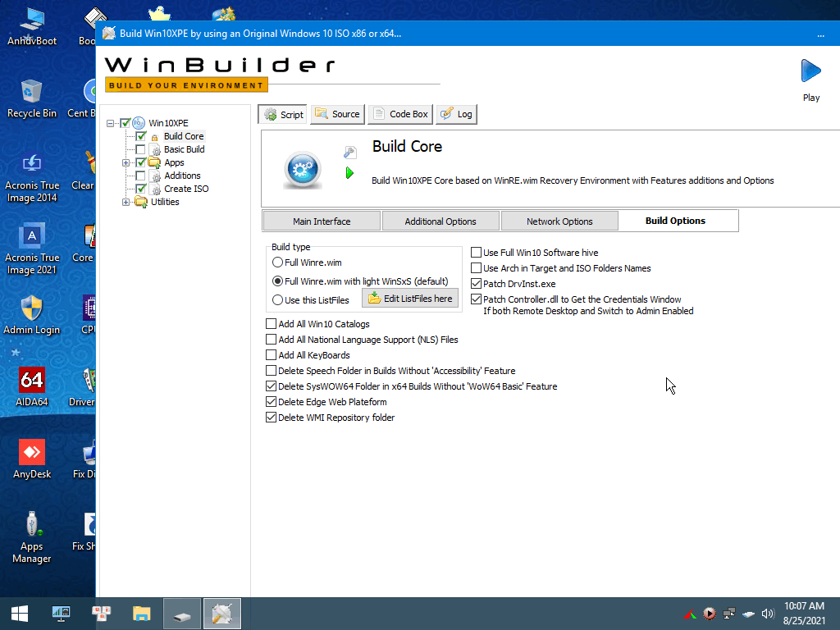Click the taskbar clock and date
840x630 pixels.
click(804, 614)
